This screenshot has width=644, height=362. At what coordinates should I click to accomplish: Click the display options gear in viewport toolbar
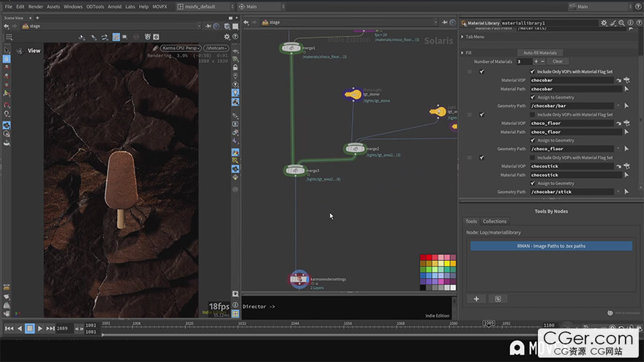pyautogui.click(x=227, y=37)
